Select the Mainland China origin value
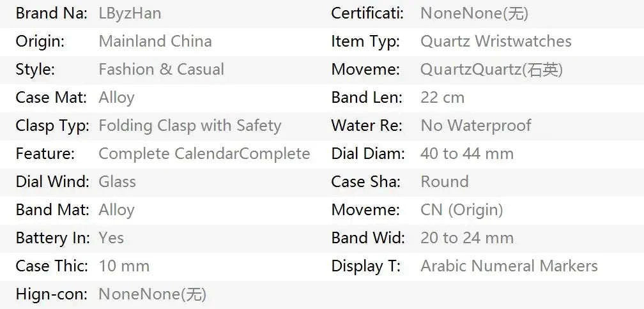The height and width of the screenshot is (309, 644). tap(155, 41)
